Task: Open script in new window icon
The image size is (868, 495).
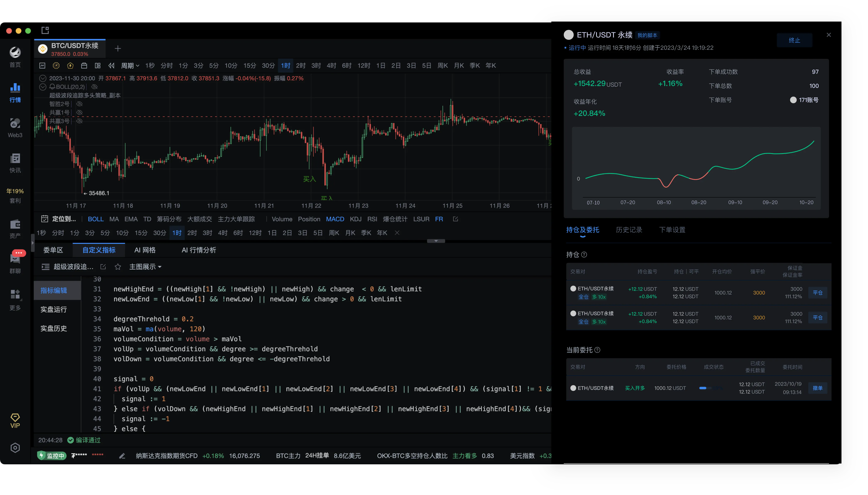Action: pos(103,267)
